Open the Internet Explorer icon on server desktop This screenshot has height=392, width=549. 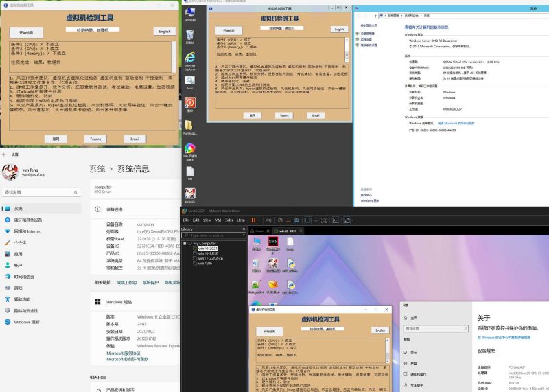pyautogui.click(x=190, y=61)
